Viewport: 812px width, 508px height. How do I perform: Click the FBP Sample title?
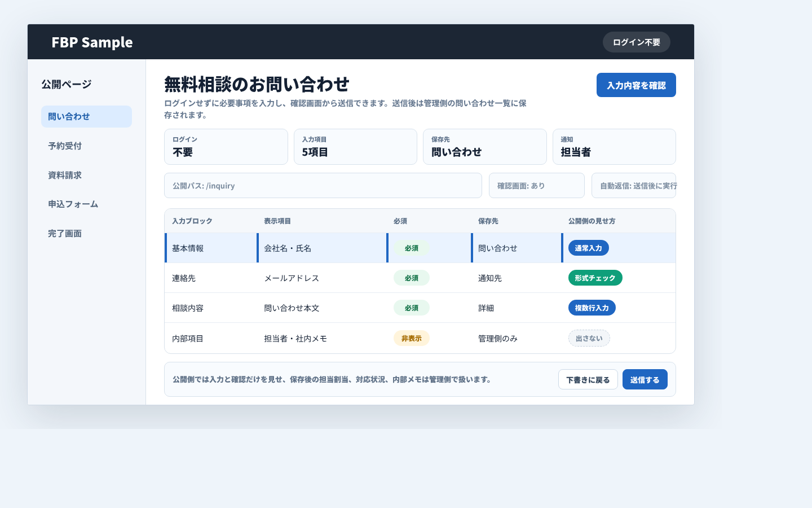pos(92,42)
